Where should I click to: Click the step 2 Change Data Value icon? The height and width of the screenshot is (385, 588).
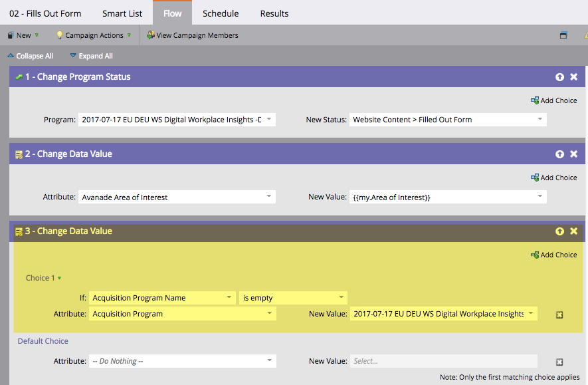pos(19,154)
